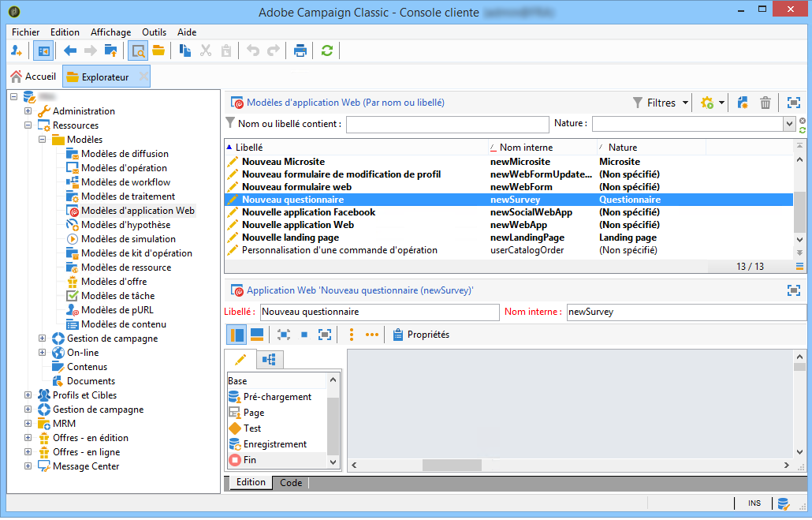The width and height of the screenshot is (812, 520).
Task: Toggle the explorer search view icon
Action: 138,51
